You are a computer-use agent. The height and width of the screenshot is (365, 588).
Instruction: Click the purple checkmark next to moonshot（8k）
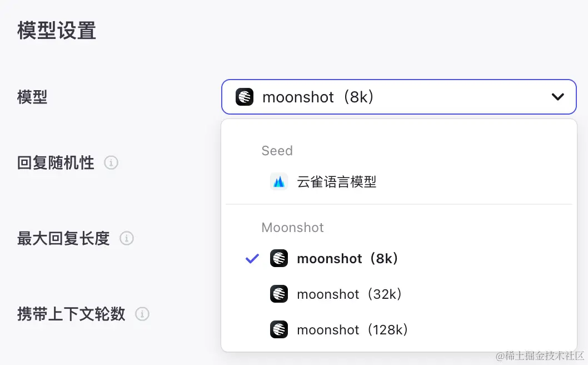[x=252, y=258]
